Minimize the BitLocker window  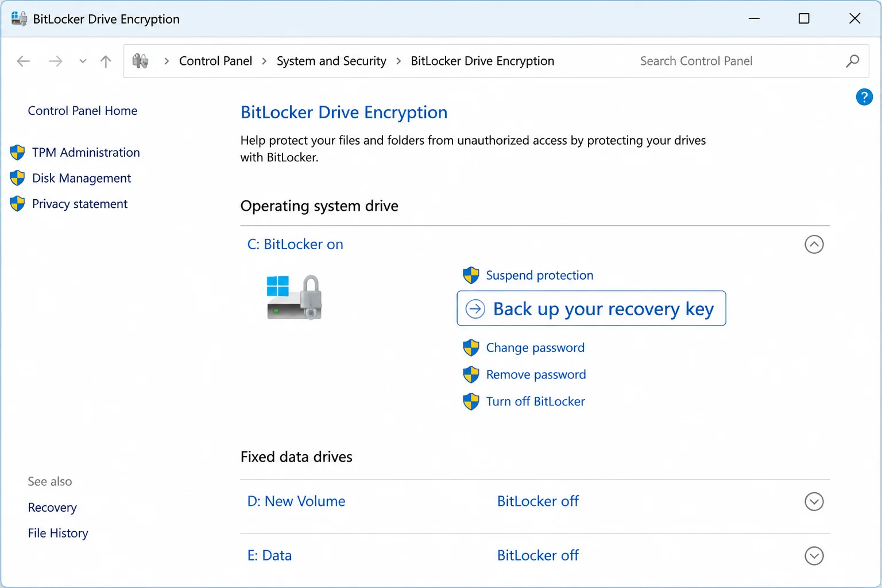coord(754,18)
